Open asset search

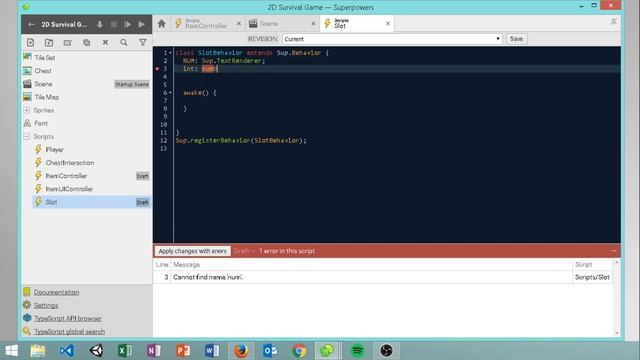click(x=124, y=42)
